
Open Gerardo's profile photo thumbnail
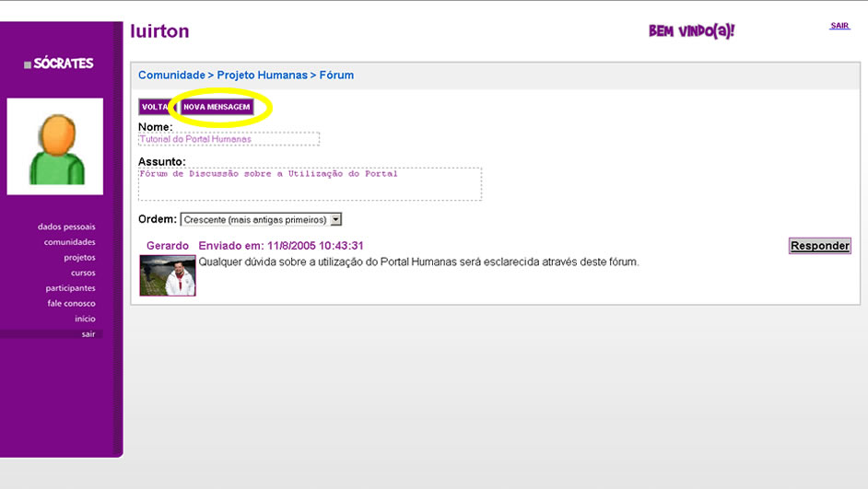coord(168,275)
